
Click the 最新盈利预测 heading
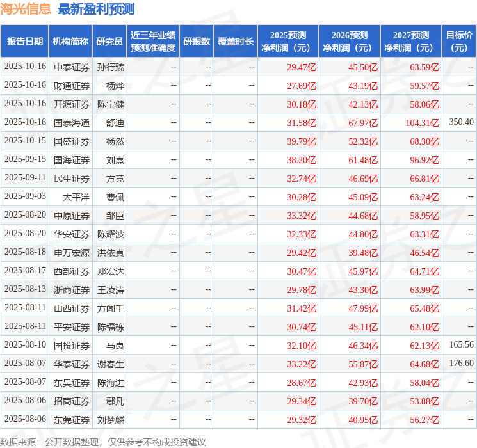96,9
